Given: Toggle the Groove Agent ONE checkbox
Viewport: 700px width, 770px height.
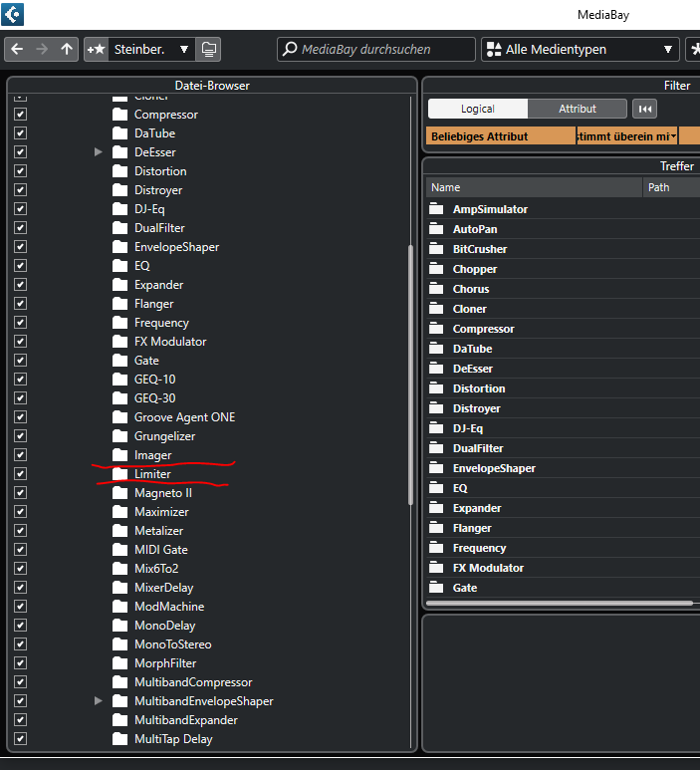Looking at the screenshot, I should point(21,417).
